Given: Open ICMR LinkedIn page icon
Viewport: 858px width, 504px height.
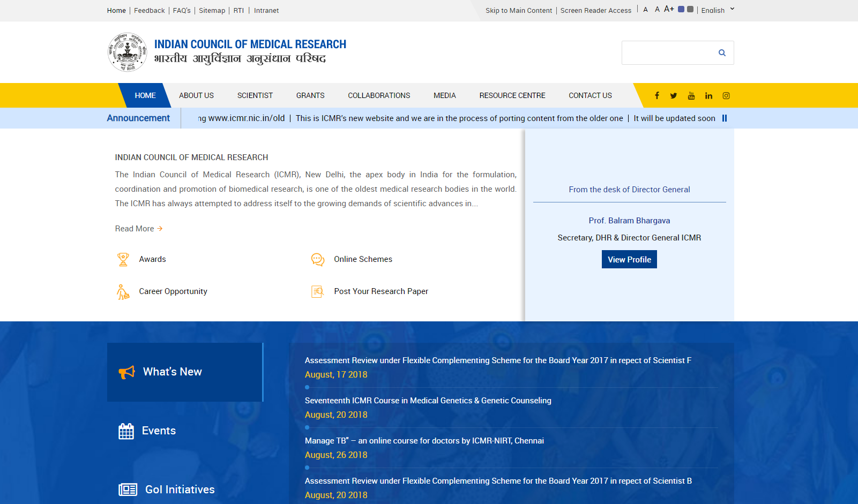Looking at the screenshot, I should tap(708, 96).
